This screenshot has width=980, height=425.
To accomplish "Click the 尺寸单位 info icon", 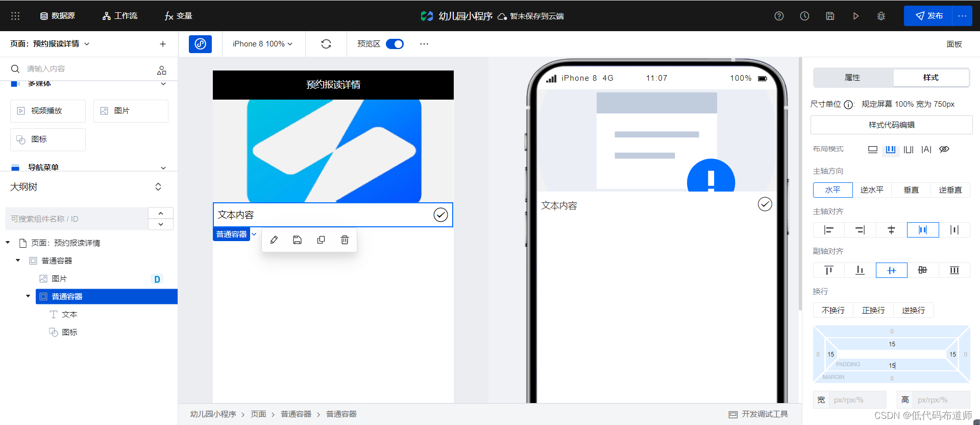I will point(848,105).
